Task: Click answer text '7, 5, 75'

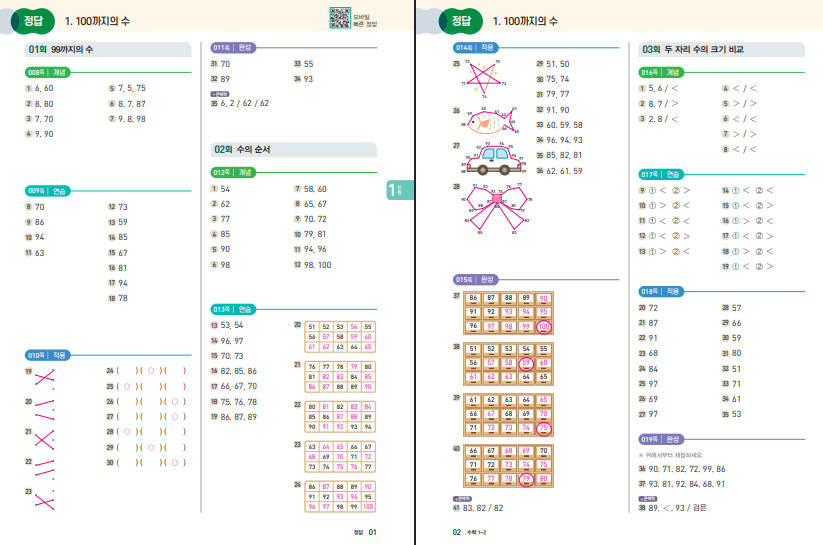Action: tap(132, 88)
